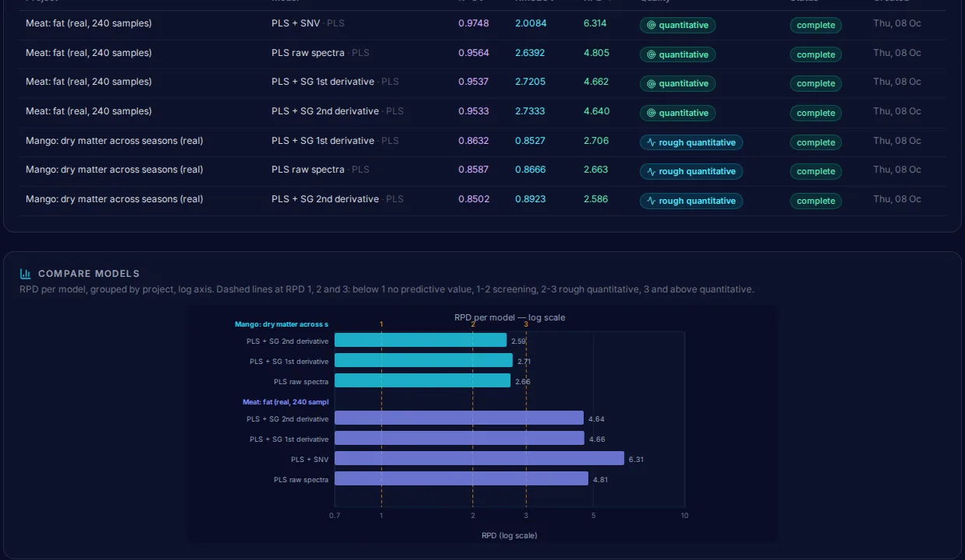Viewport: 965px width, 560px height.
Task: Click the bar chart icon beside Compare Models
Action: click(x=26, y=274)
